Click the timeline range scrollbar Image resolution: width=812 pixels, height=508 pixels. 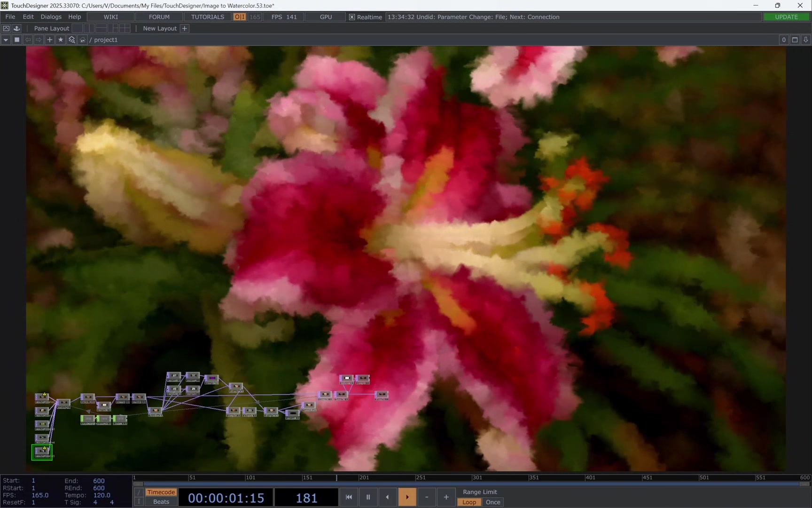pos(471,484)
